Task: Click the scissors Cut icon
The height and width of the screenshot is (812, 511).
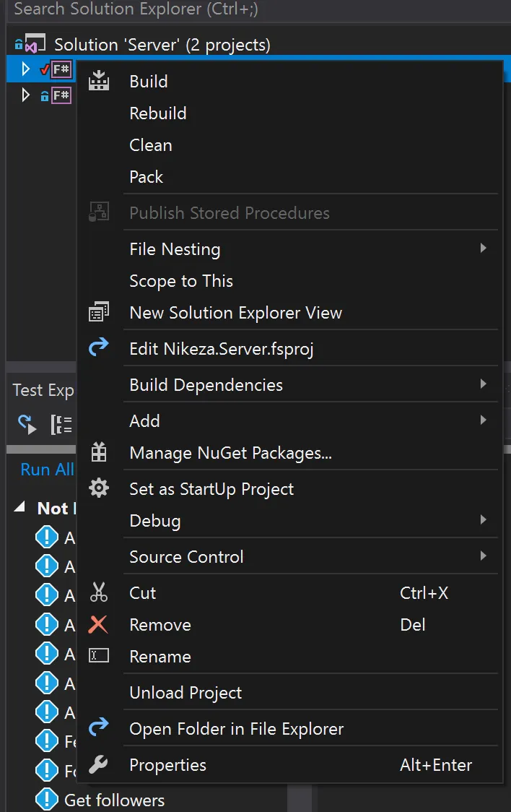Action: pos(99,593)
